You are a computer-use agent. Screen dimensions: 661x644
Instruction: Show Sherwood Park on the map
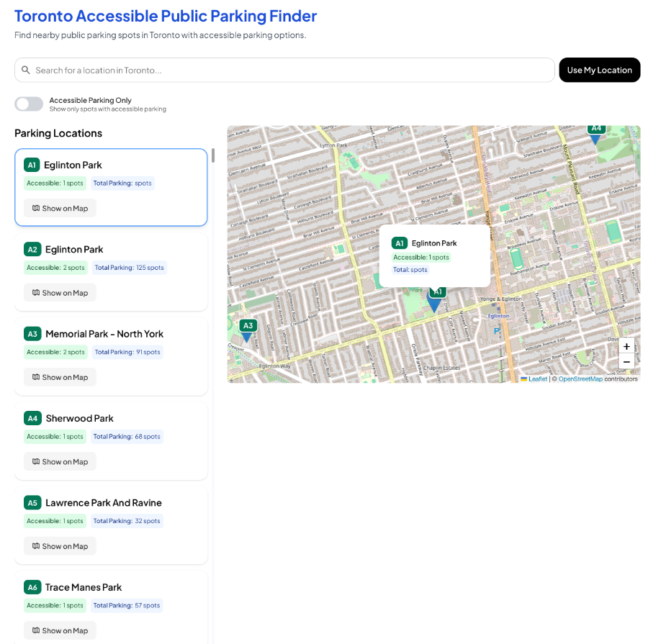[60, 462]
